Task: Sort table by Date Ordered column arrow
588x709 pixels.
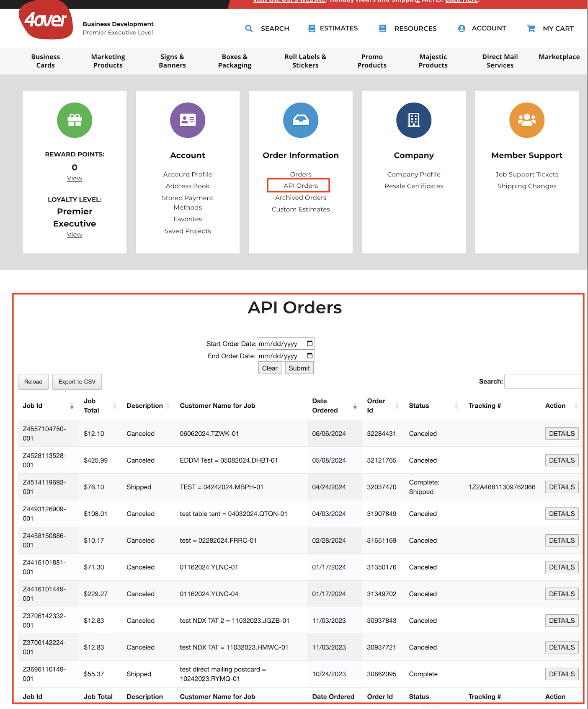Action: [x=355, y=406]
